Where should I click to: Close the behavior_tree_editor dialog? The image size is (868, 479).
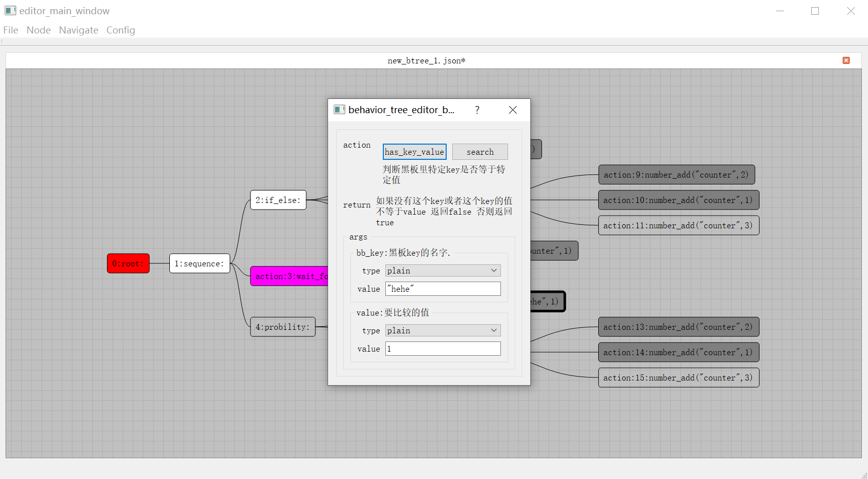coord(513,110)
